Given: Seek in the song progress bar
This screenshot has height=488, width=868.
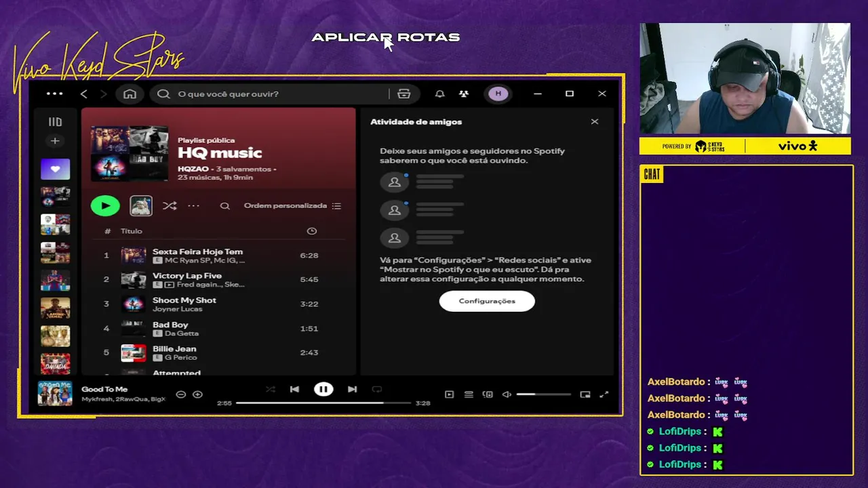Looking at the screenshot, I should 323,403.
